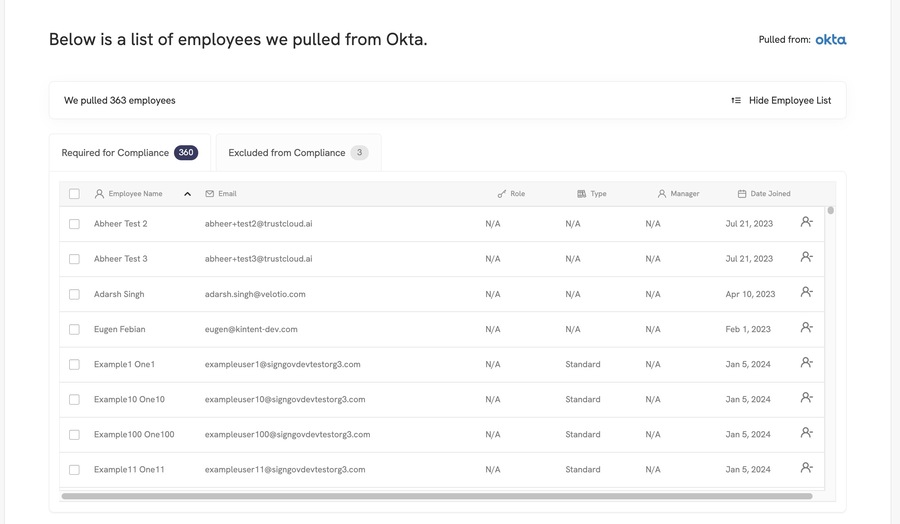The height and width of the screenshot is (524, 900).
Task: Click email exampleuser100@signgovdevtestorg3.com
Action: click(x=287, y=434)
